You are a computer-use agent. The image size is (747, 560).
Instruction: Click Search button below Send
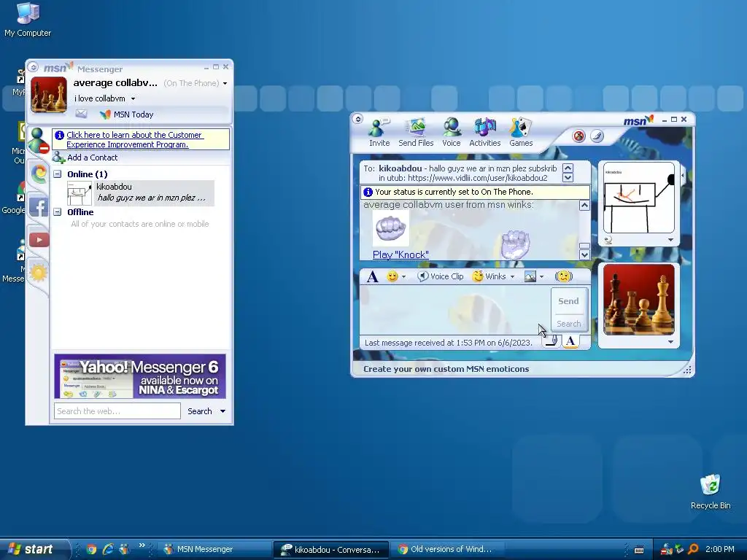[569, 323]
